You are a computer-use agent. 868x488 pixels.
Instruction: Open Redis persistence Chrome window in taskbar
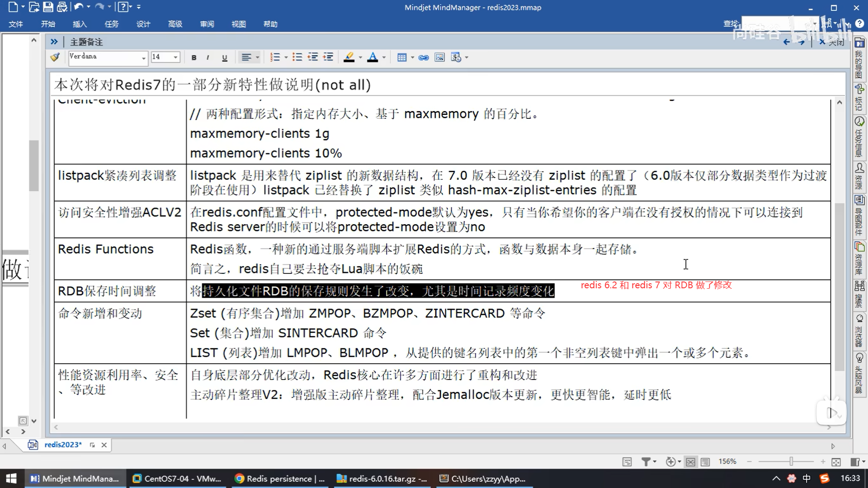click(280, 479)
